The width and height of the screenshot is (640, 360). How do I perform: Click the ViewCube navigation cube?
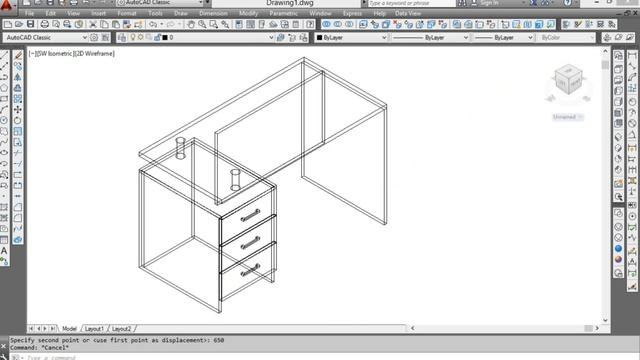(568, 80)
